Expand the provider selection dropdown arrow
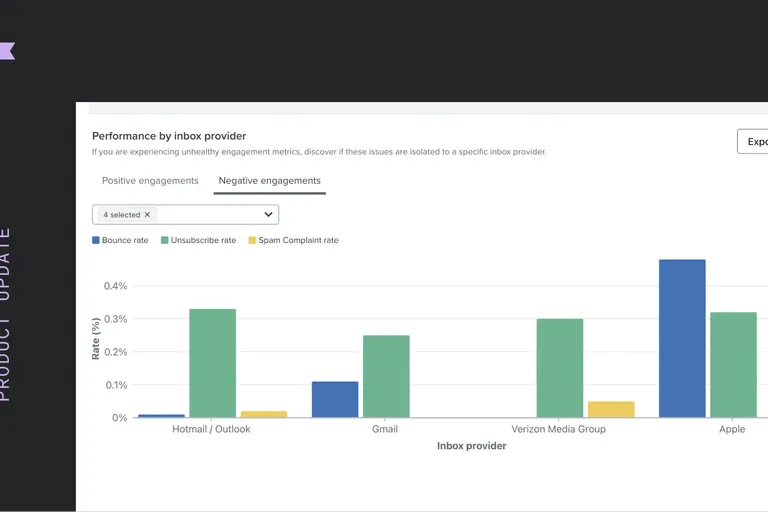 tap(268, 215)
